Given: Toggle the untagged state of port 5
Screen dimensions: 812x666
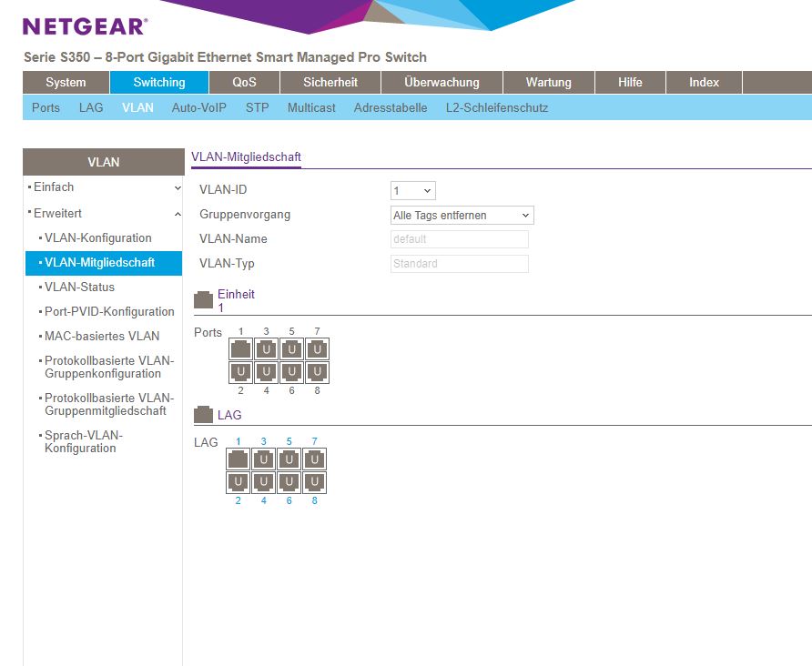Looking at the screenshot, I should pyautogui.click(x=291, y=348).
